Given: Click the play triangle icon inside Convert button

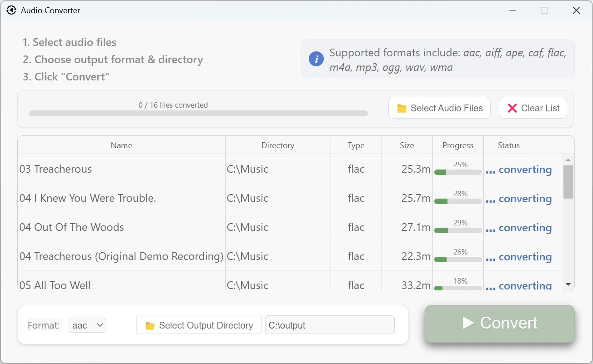Looking at the screenshot, I should (469, 323).
